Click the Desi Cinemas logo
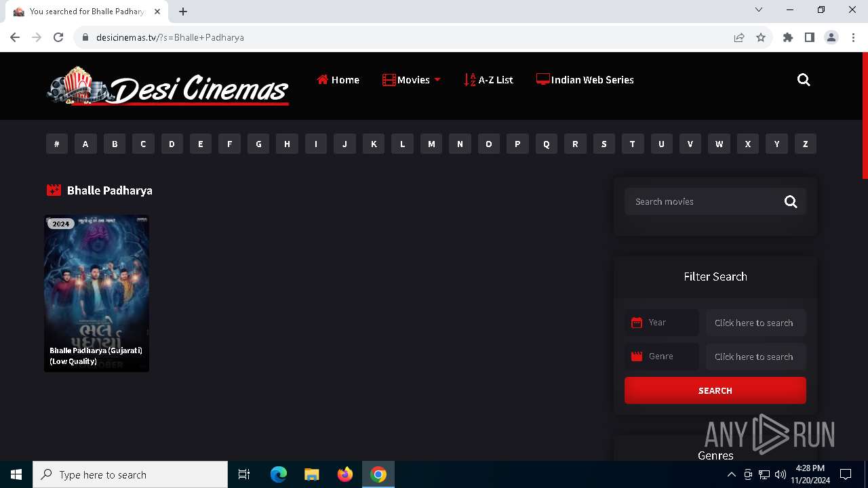This screenshot has width=868, height=488. 167,87
